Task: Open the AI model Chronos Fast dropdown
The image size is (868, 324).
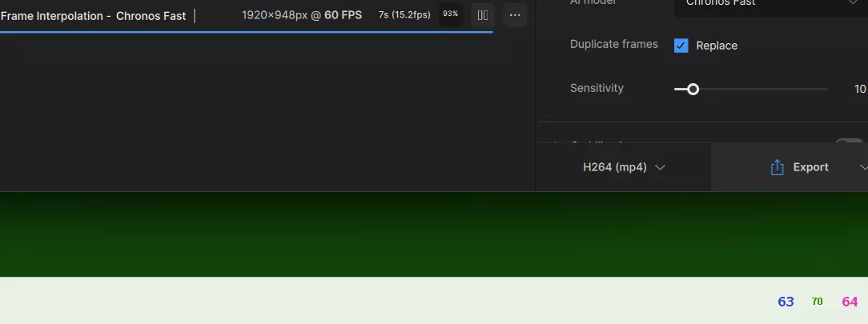Action: coord(771,3)
